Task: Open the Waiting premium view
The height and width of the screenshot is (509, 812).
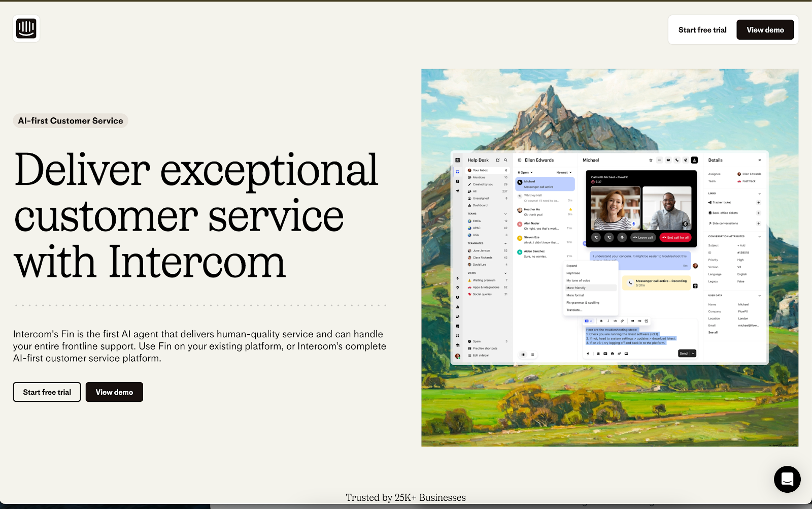Action: tap(487, 280)
